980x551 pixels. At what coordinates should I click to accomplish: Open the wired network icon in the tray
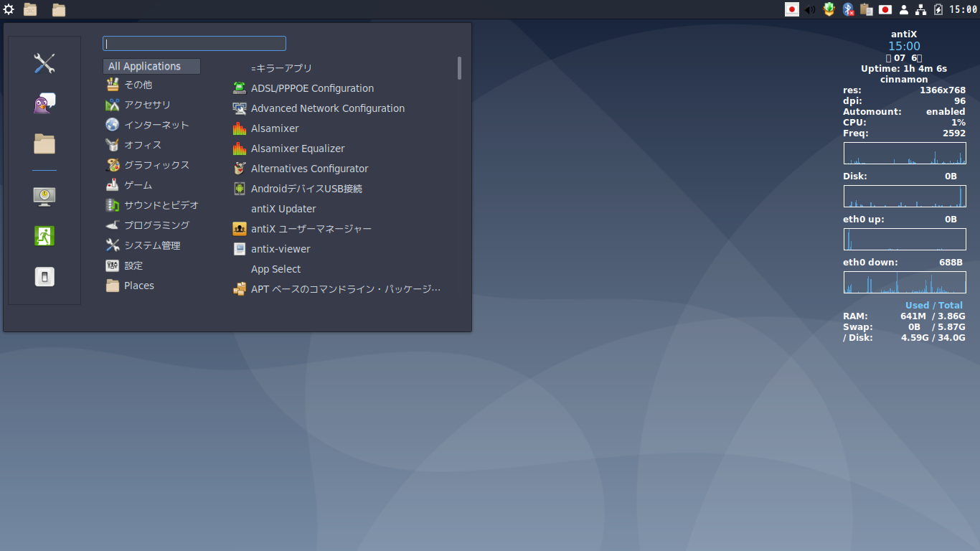tap(921, 9)
